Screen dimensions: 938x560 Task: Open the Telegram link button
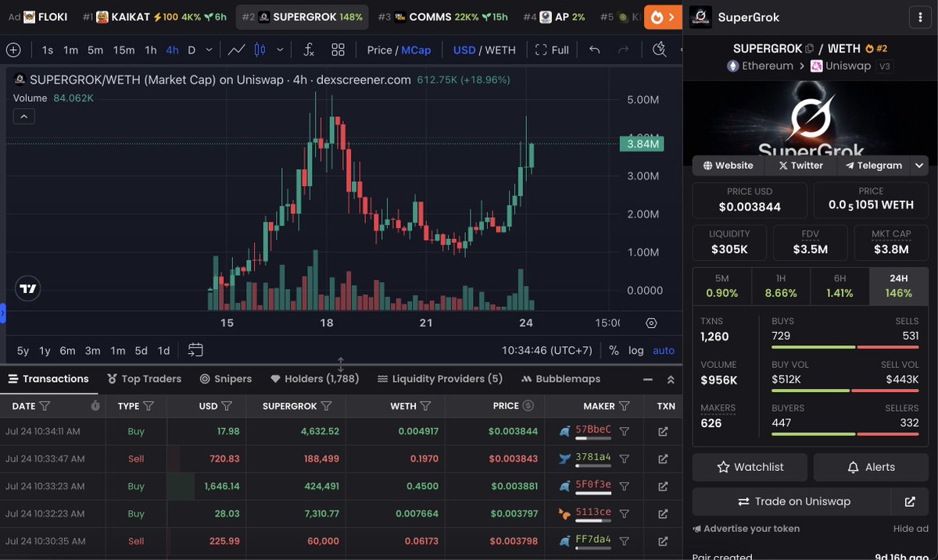(874, 165)
